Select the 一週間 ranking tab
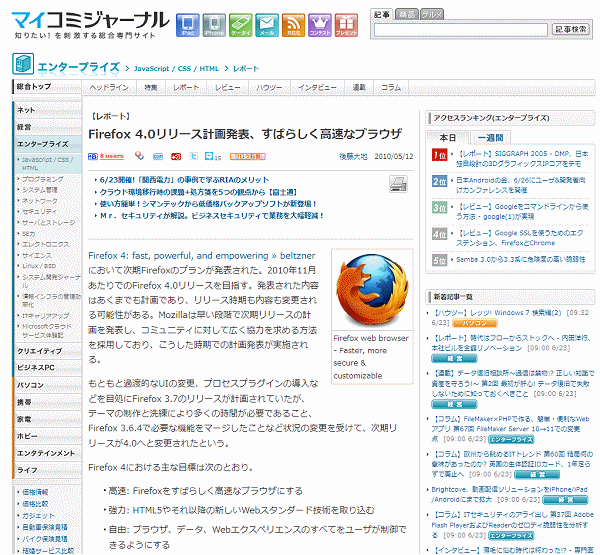600x555 pixels. point(491,137)
